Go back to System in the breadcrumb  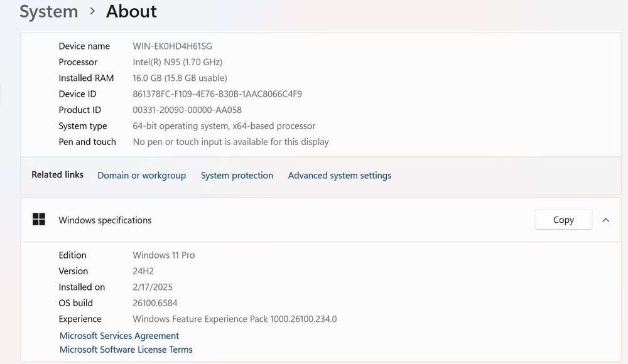(48, 11)
